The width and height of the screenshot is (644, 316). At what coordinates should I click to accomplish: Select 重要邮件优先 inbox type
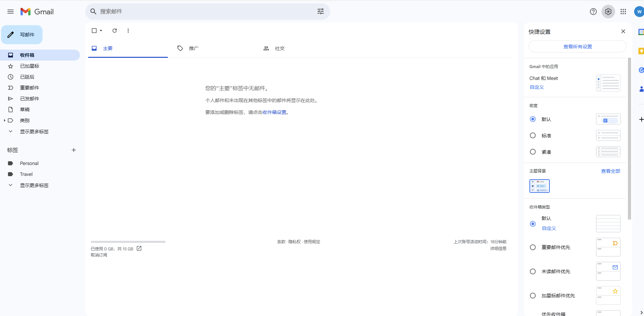pos(532,247)
